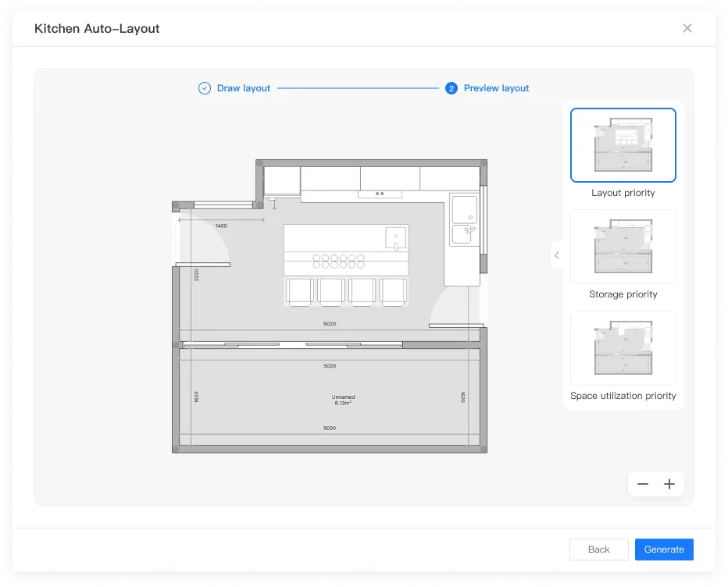Image resolution: width=728 pixels, height=587 pixels.
Task: Go to the Draw layout step
Action: (x=244, y=88)
